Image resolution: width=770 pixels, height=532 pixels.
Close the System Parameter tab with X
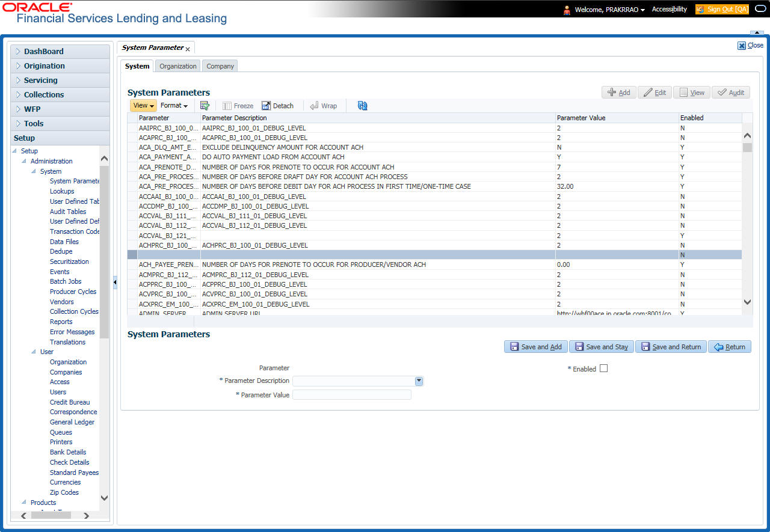(188, 49)
